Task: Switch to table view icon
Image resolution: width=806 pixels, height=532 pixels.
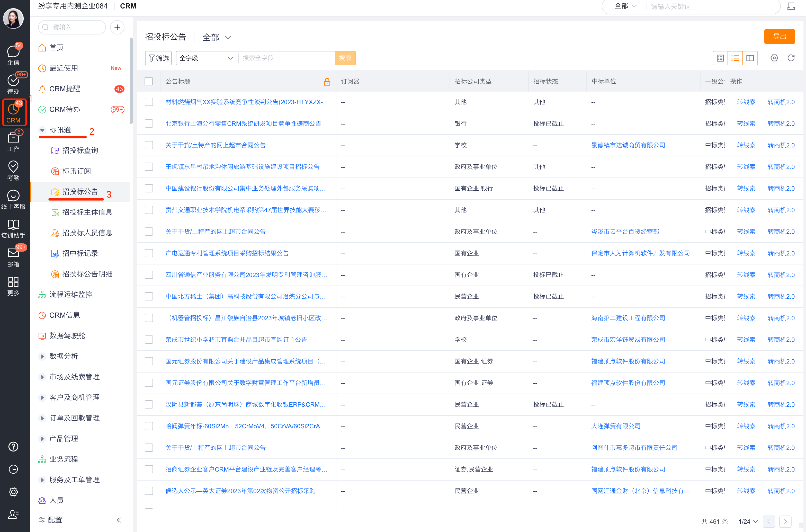Action: pos(720,58)
